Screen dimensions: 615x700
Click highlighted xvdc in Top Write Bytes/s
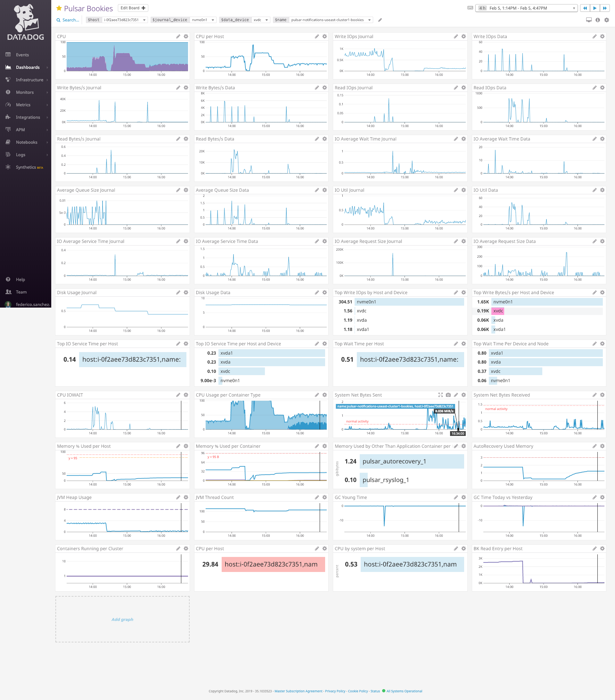[498, 311]
